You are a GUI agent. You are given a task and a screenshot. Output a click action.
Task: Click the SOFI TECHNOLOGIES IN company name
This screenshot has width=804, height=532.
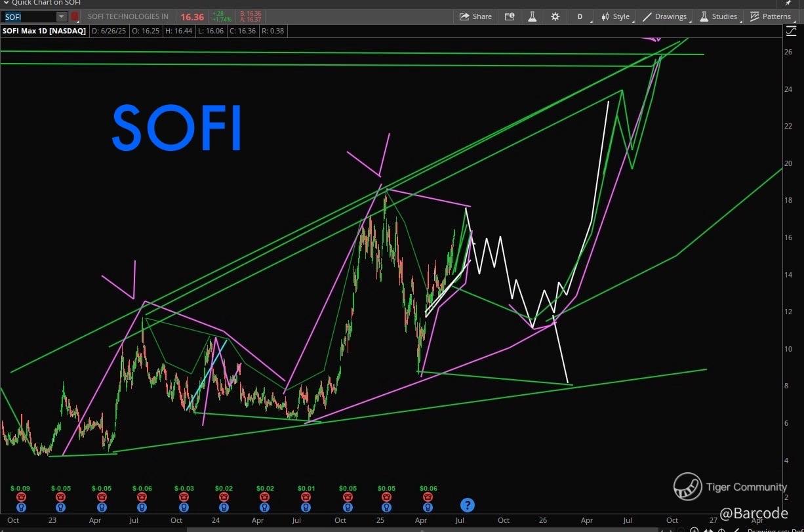[128, 16]
